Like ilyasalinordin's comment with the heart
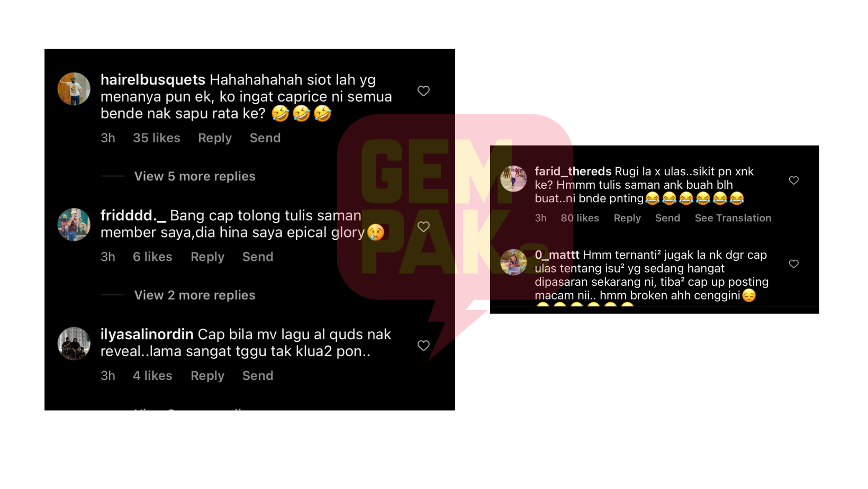 pos(423,346)
